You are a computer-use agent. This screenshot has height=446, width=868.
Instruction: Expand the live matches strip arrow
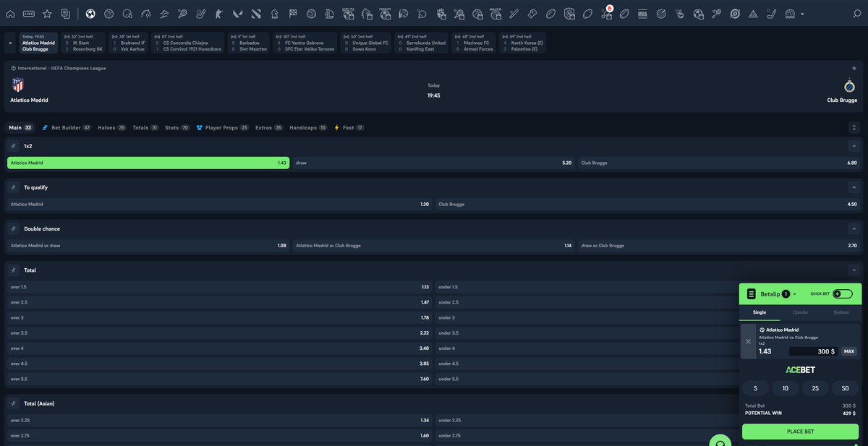[10, 43]
